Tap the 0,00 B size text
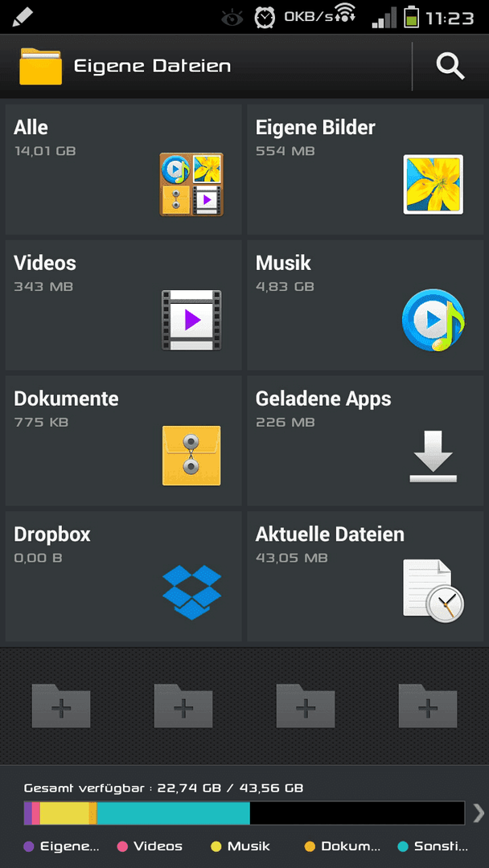Viewport: 489px width, 868px height. click(x=39, y=558)
